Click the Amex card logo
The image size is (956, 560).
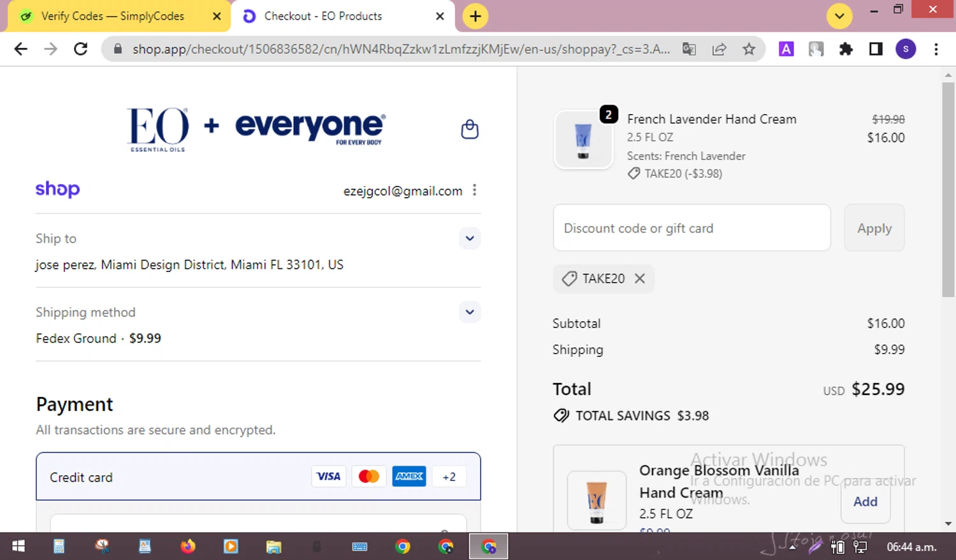[409, 477]
